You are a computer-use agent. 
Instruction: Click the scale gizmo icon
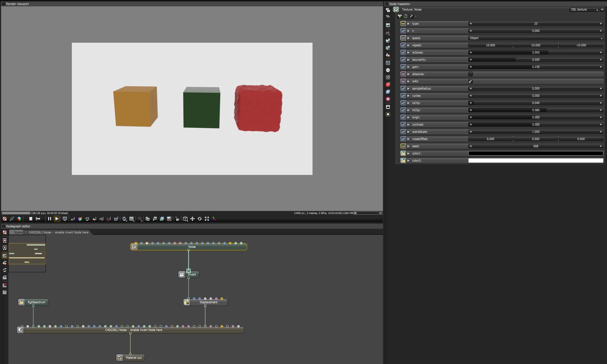(x=207, y=219)
